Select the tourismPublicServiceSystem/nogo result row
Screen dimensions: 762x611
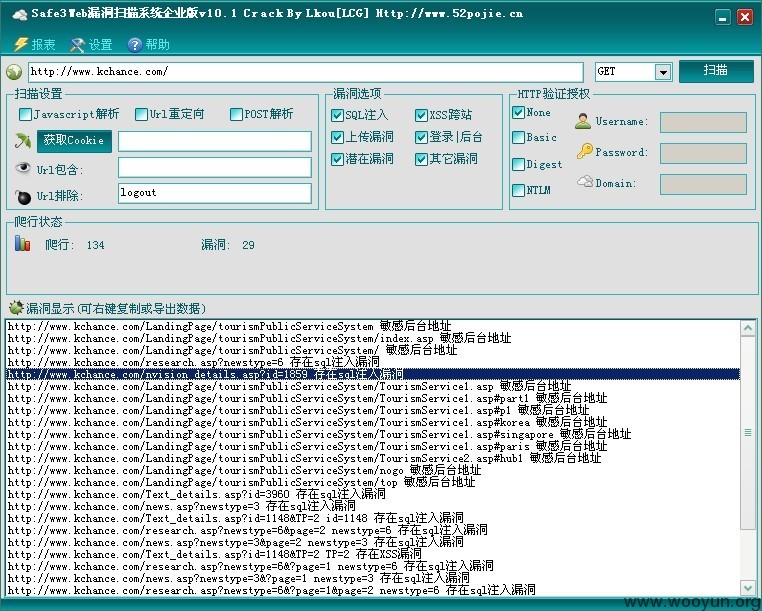[373, 470]
